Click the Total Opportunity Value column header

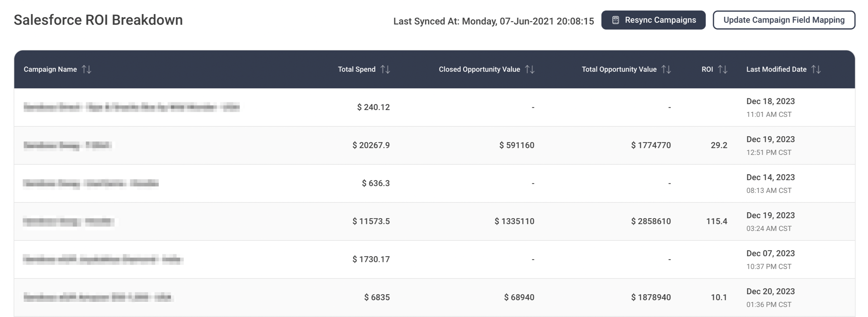point(619,69)
